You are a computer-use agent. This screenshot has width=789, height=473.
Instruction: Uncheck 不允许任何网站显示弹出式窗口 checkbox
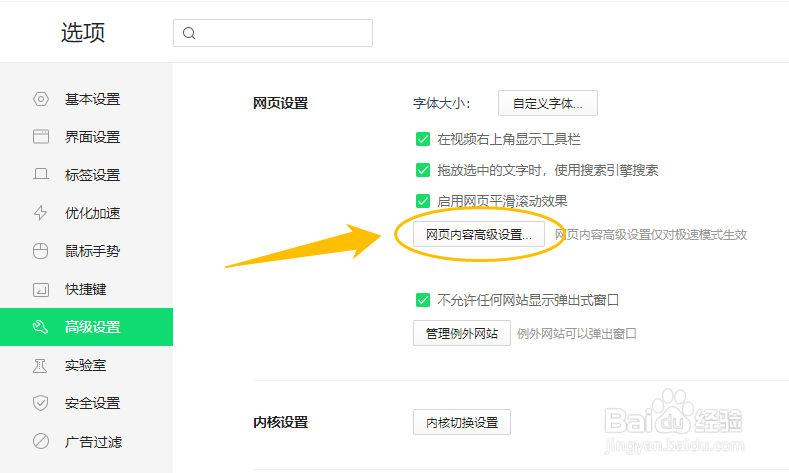(423, 300)
